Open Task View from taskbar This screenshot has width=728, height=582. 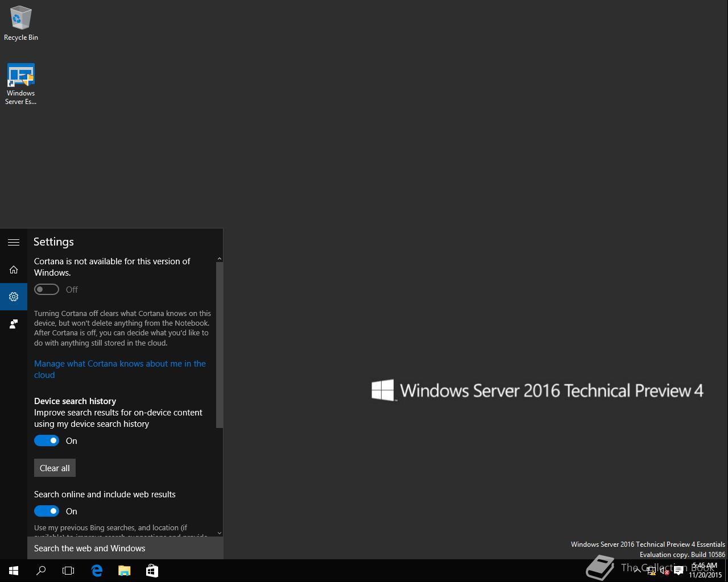point(68,571)
